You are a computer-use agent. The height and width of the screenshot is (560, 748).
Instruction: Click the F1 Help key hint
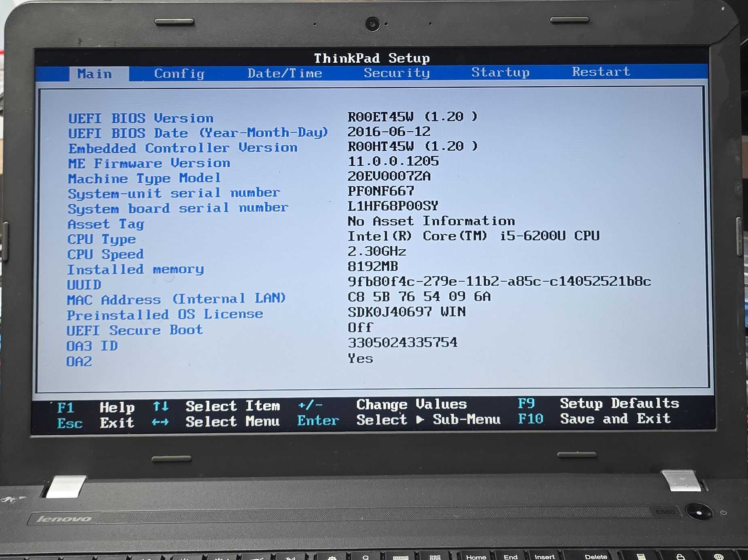pyautogui.click(x=96, y=407)
